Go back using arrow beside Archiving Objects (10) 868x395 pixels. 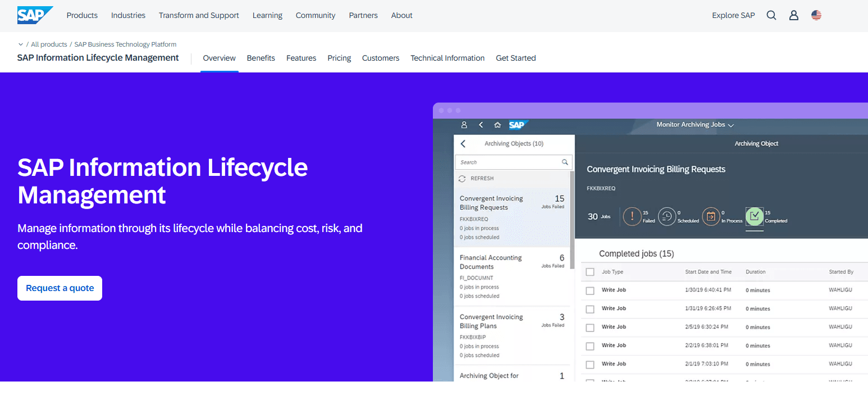point(463,144)
